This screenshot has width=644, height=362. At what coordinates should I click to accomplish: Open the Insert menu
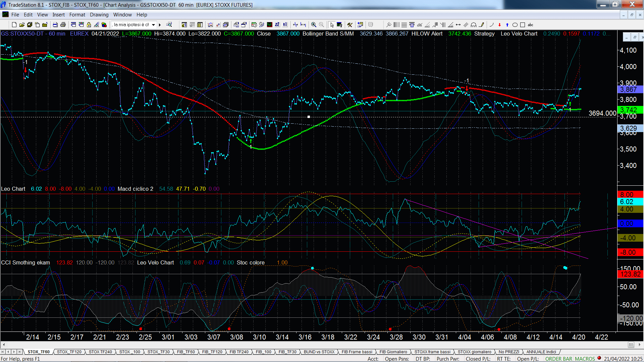58,15
